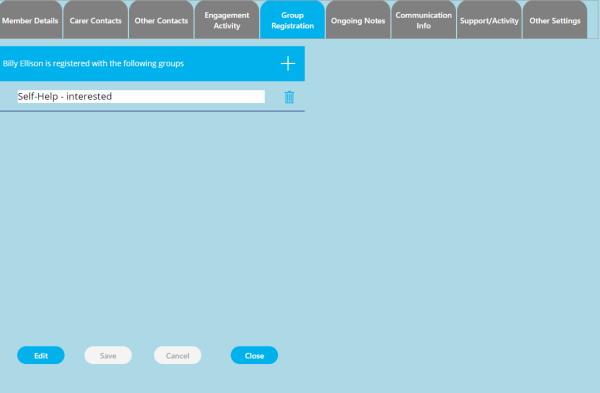Viewport: 600px width, 393px height.
Task: Open the Ongoing Notes tab
Action: (358, 20)
